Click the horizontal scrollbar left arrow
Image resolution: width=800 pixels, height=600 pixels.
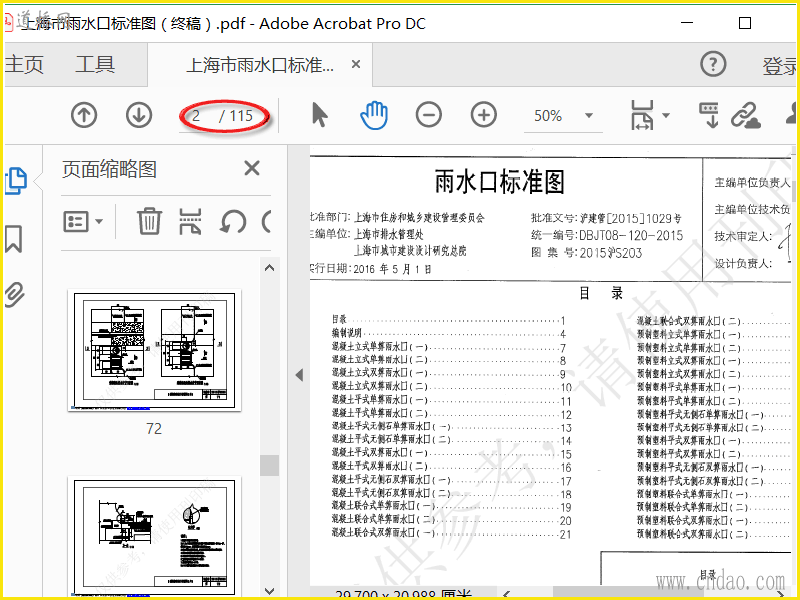point(507,594)
